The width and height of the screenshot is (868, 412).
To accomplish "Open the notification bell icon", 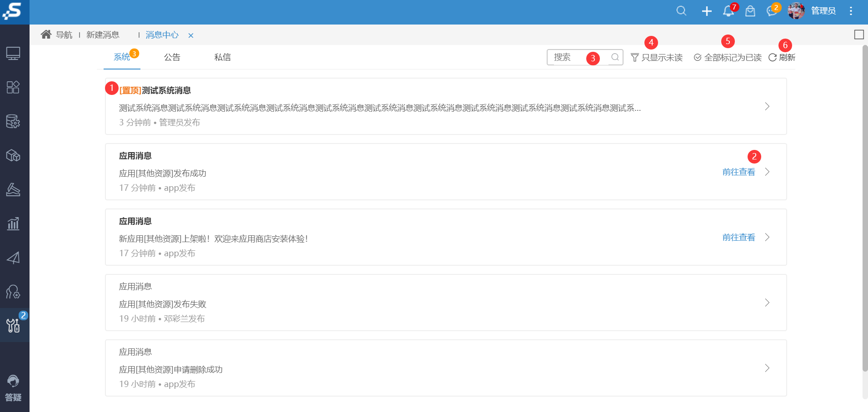I will point(728,11).
